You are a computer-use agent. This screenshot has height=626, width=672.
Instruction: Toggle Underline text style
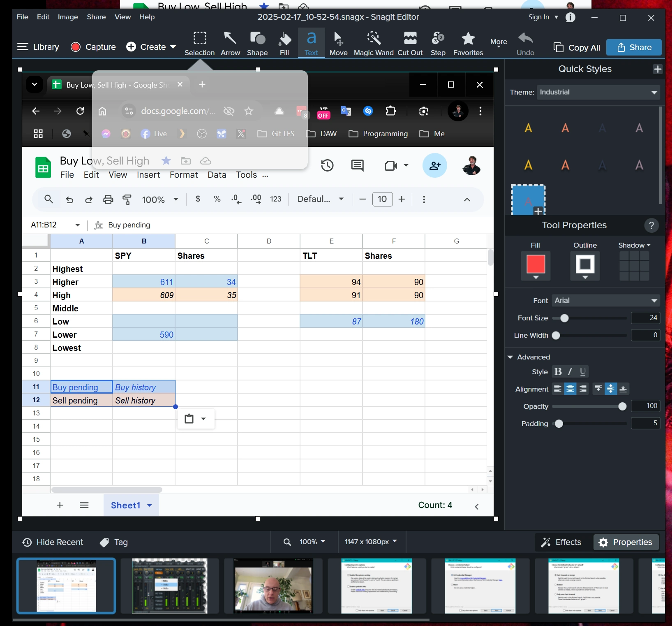coord(582,372)
